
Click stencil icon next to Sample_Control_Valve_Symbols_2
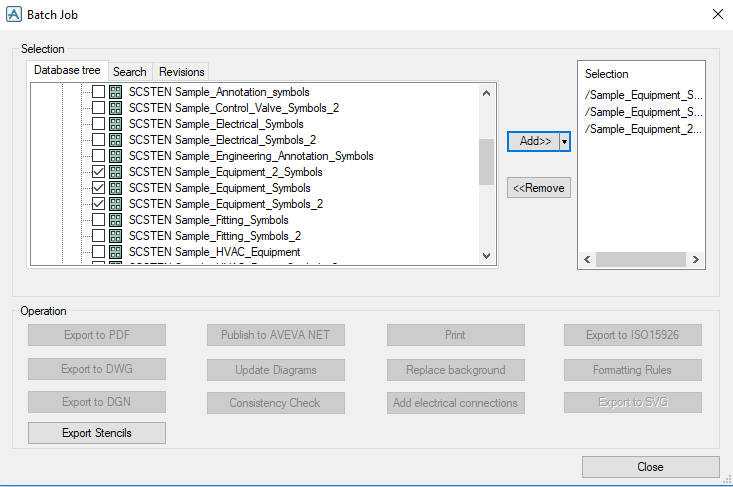pyautogui.click(x=115, y=108)
